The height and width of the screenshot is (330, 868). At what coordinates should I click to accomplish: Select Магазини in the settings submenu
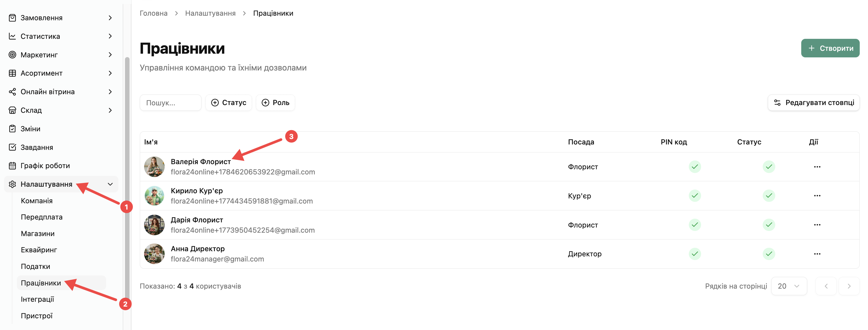tap(38, 234)
